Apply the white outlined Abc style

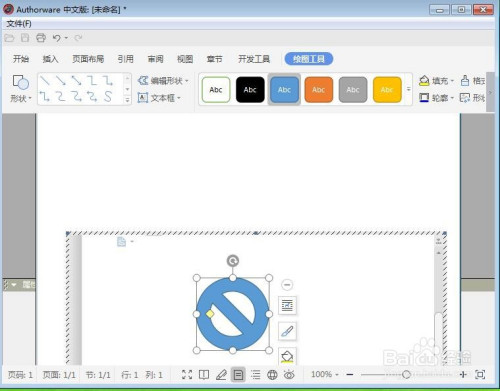coord(216,90)
